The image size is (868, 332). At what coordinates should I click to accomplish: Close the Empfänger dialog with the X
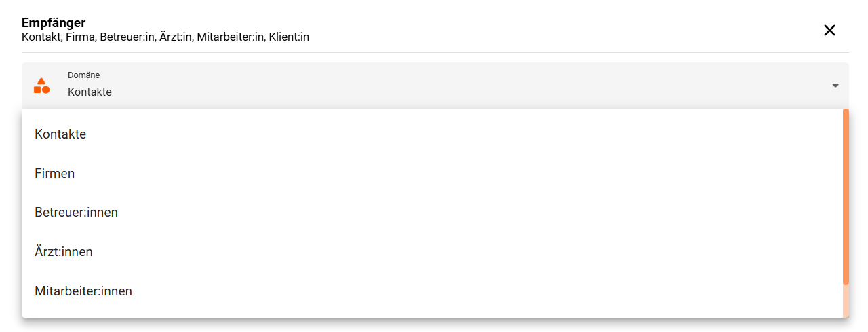(829, 30)
